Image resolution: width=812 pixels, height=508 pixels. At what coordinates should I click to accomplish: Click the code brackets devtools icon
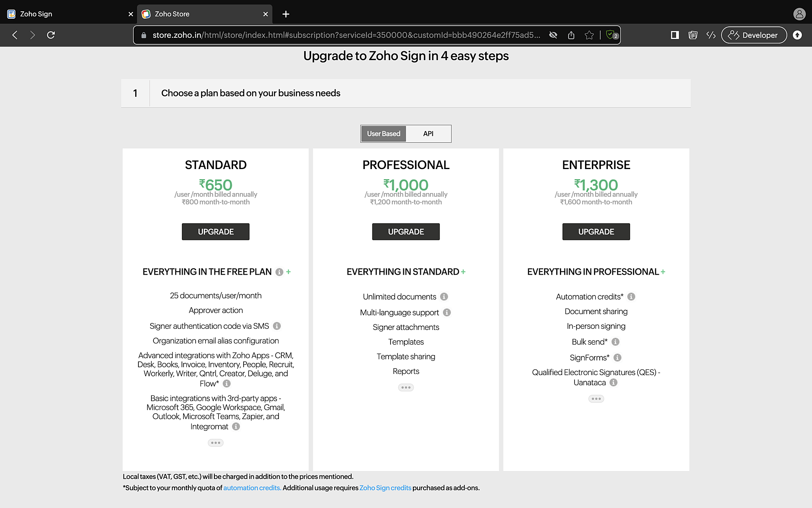tap(711, 35)
